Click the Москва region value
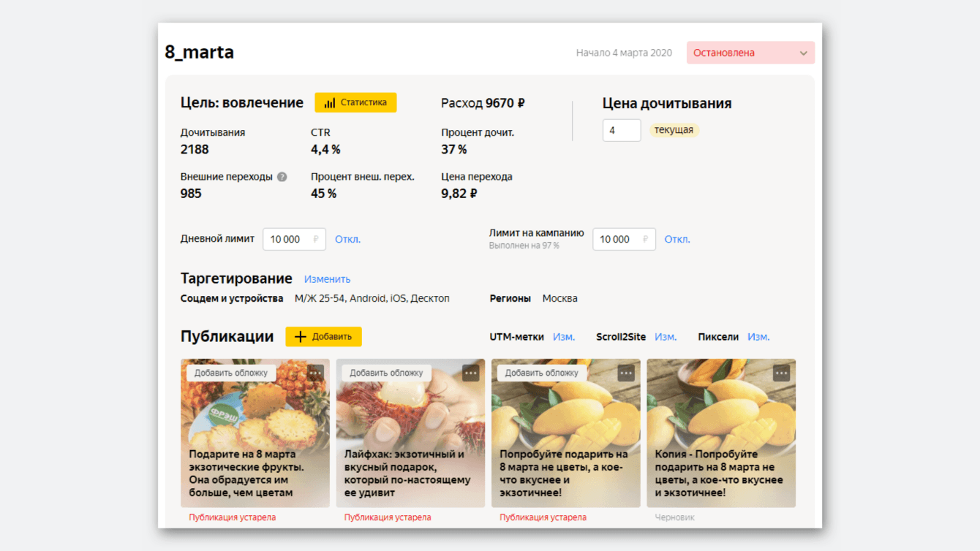 (560, 298)
